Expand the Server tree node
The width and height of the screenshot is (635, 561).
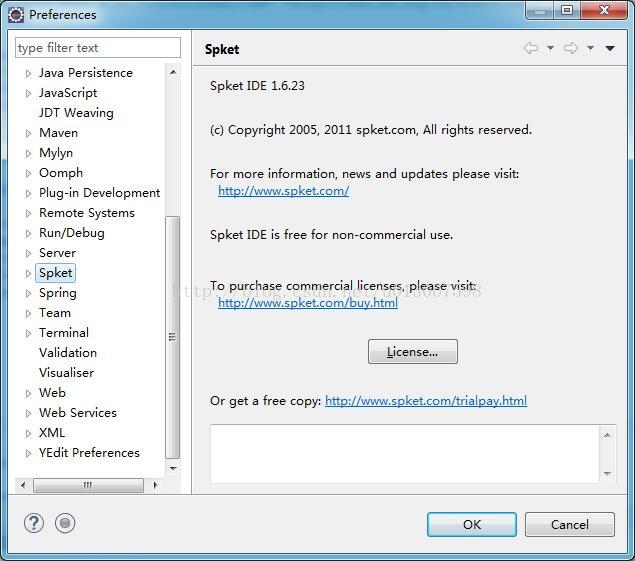coord(28,253)
